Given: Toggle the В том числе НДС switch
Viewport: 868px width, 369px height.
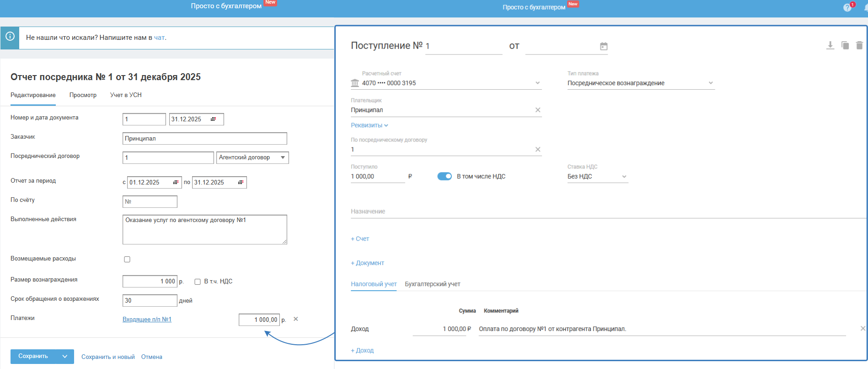Looking at the screenshot, I should coord(445,176).
